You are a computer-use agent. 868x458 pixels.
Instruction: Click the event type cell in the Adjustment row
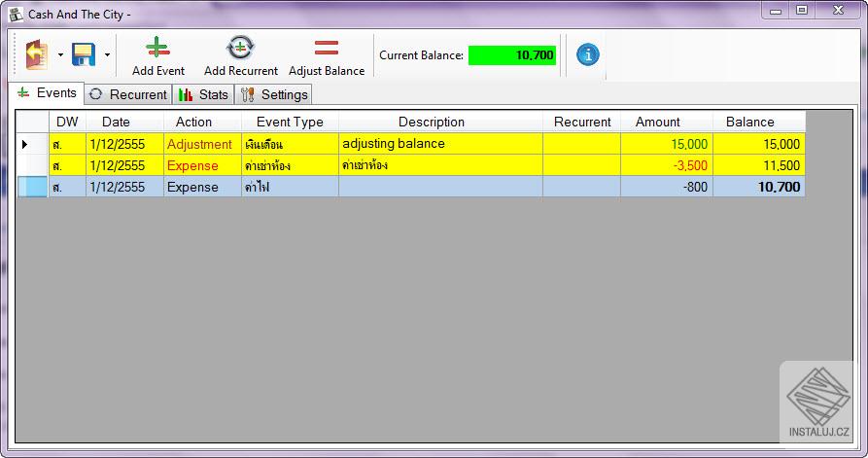[290, 144]
